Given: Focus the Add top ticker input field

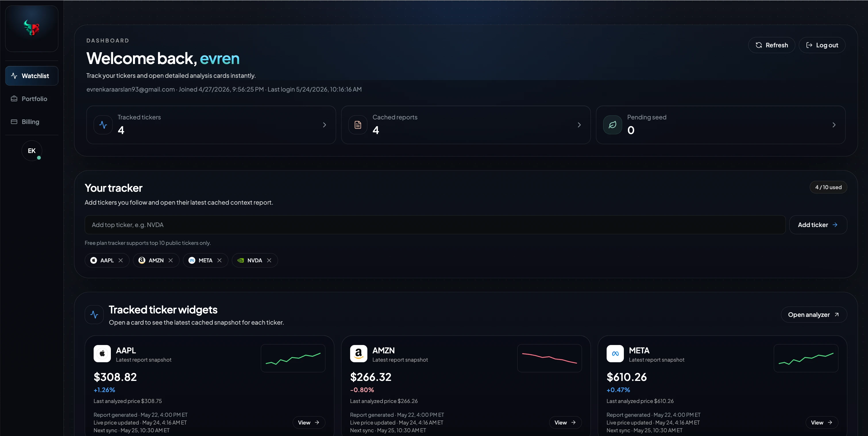Looking at the screenshot, I should click(435, 224).
